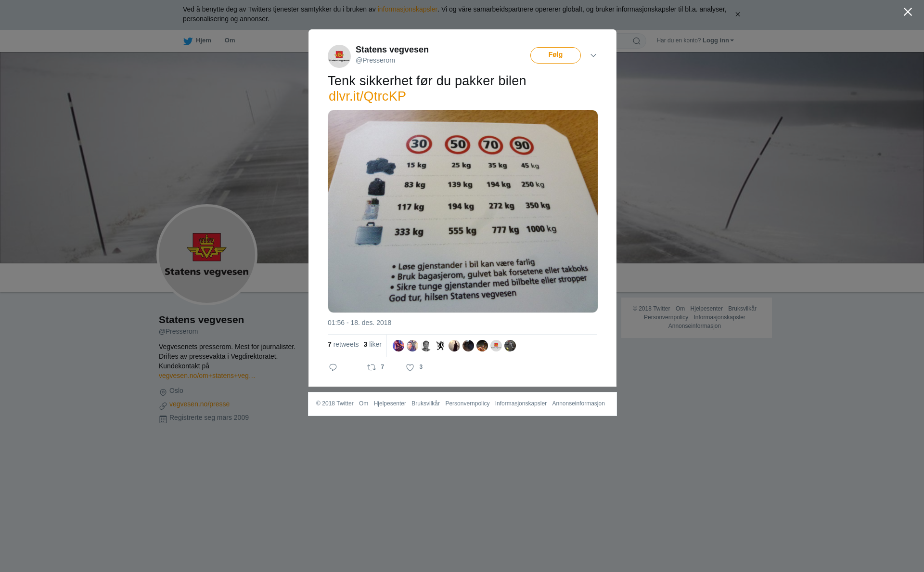Open the informasjonskapsler link in banner
The width and height of the screenshot is (924, 572).
click(x=407, y=9)
